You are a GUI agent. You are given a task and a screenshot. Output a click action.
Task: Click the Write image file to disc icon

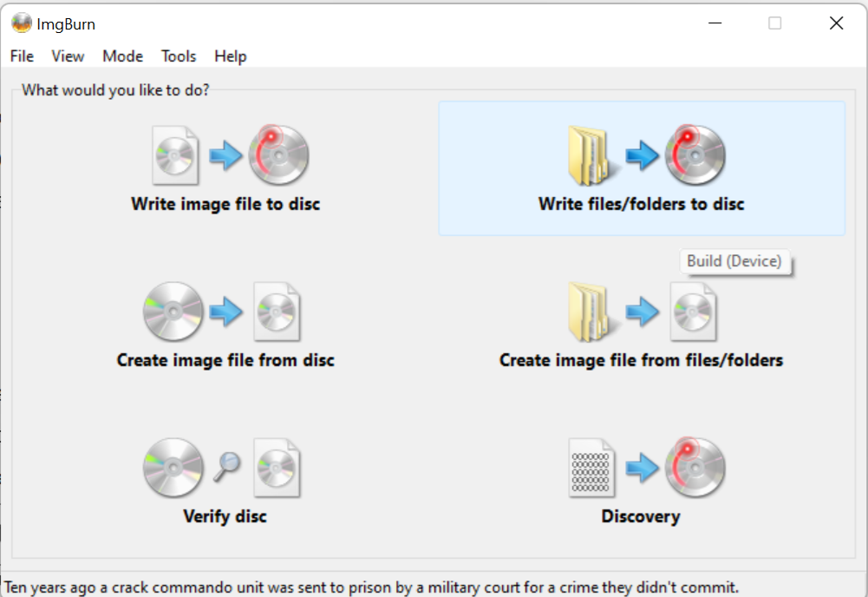(x=230, y=156)
